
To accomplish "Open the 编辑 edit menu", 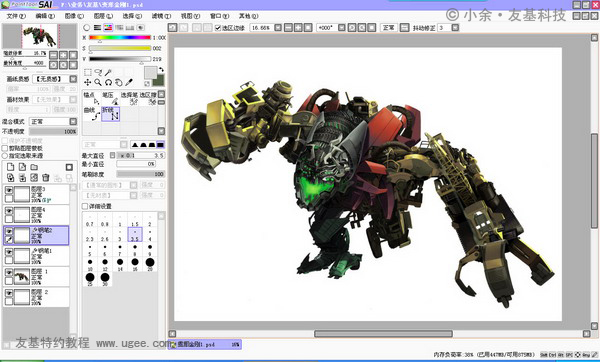I will pyautogui.click(x=45, y=16).
